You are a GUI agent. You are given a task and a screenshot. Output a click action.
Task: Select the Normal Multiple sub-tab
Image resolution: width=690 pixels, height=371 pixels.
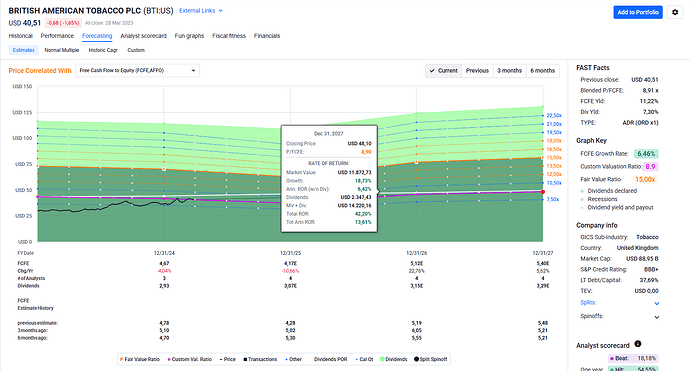click(x=62, y=50)
